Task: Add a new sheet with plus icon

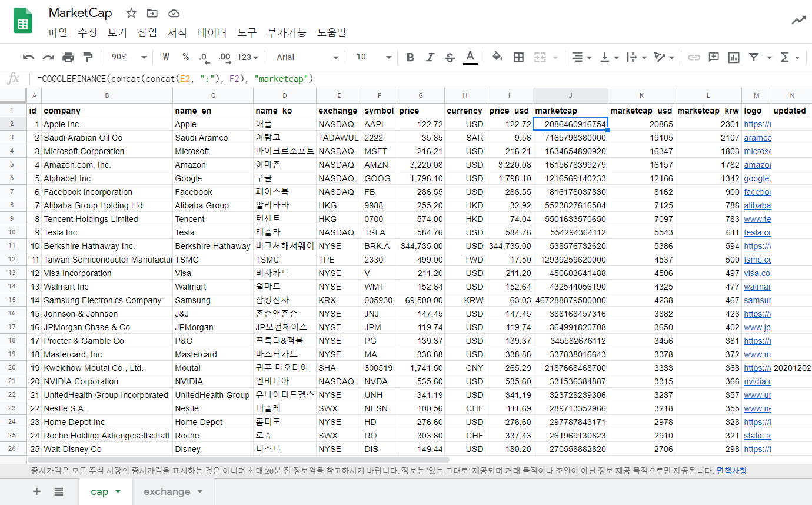Action: pyautogui.click(x=36, y=491)
